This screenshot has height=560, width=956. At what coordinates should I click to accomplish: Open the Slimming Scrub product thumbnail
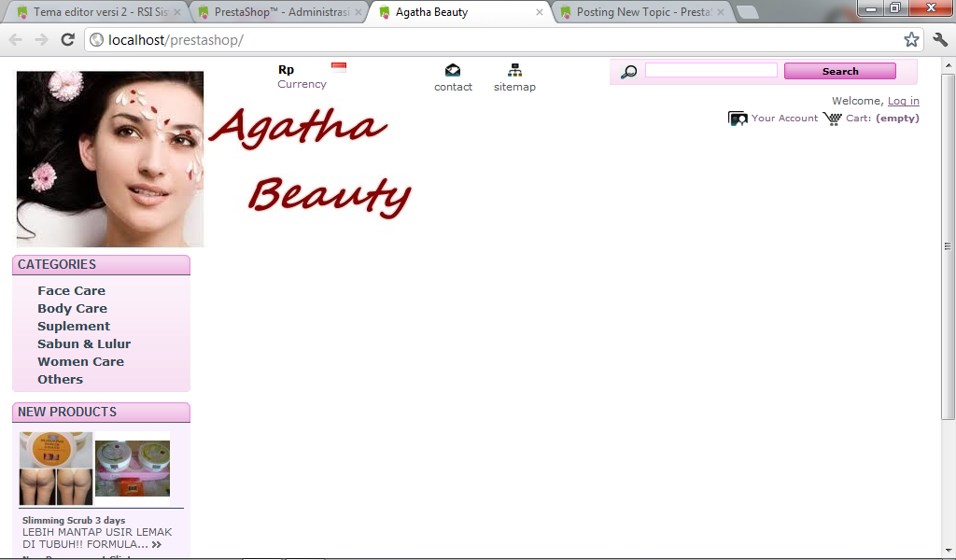click(x=56, y=469)
